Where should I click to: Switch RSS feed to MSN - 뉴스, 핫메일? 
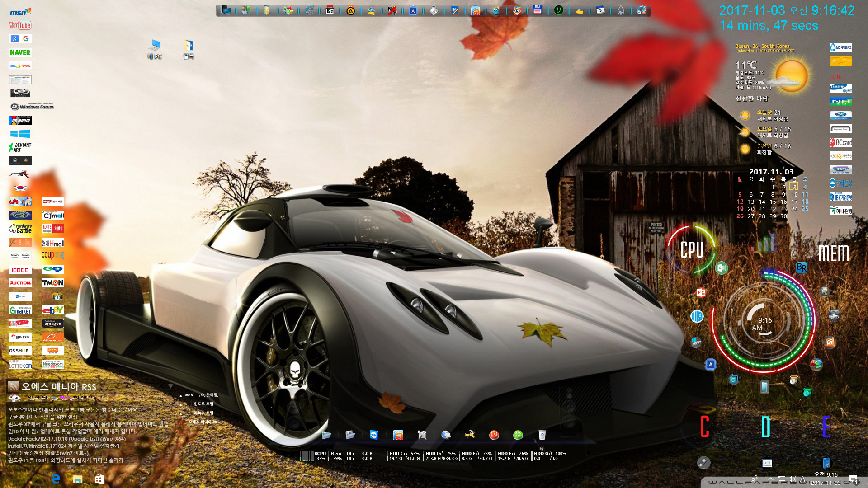pyautogui.click(x=203, y=395)
